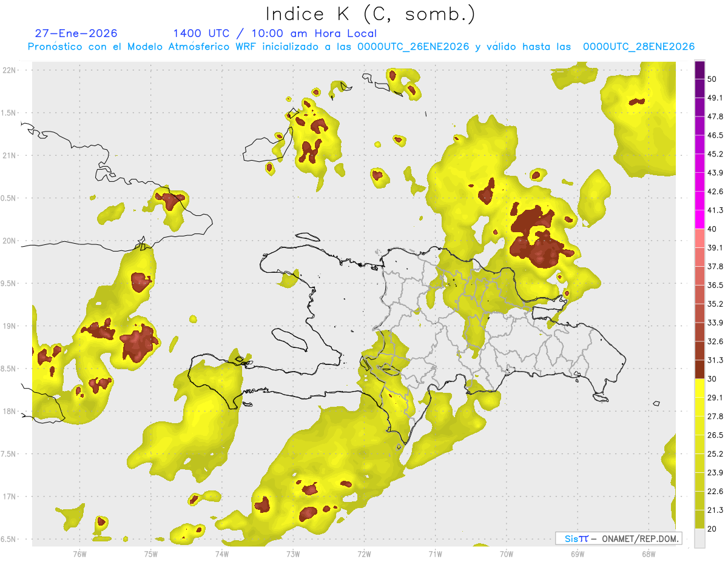Click the legend value 29.1
The width and height of the screenshot is (728, 562).
click(716, 398)
